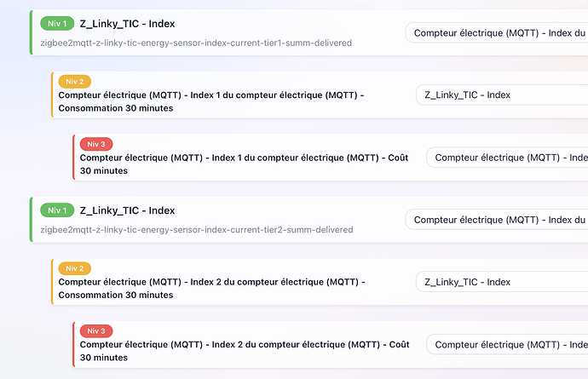The width and height of the screenshot is (588, 379).
Task: Click the tier2-summ-delivered entity ID text
Action: click(x=197, y=230)
